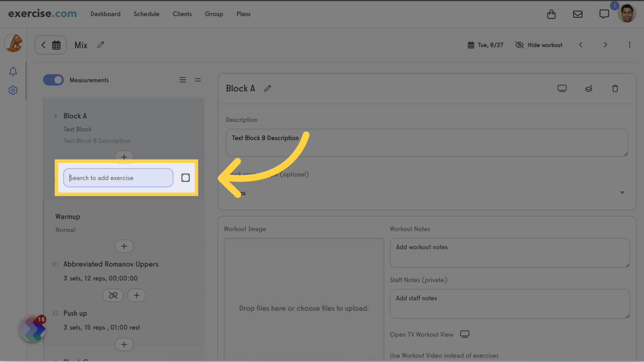The height and width of the screenshot is (362, 644).
Task: Edit Block A name with pencil icon
Action: click(267, 89)
